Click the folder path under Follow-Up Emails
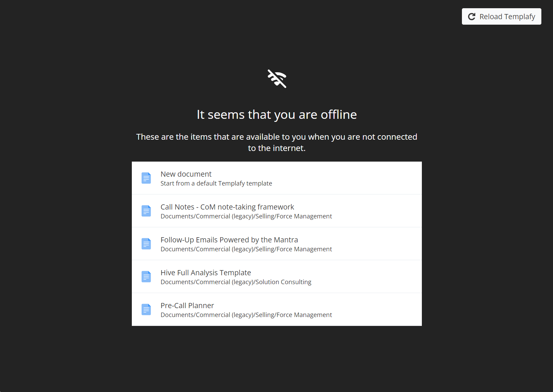Screen dimensions: 553x392 [246, 249]
